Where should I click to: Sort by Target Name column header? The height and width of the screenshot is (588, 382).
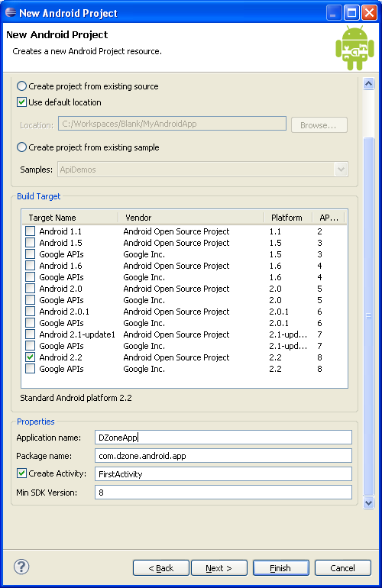point(70,218)
